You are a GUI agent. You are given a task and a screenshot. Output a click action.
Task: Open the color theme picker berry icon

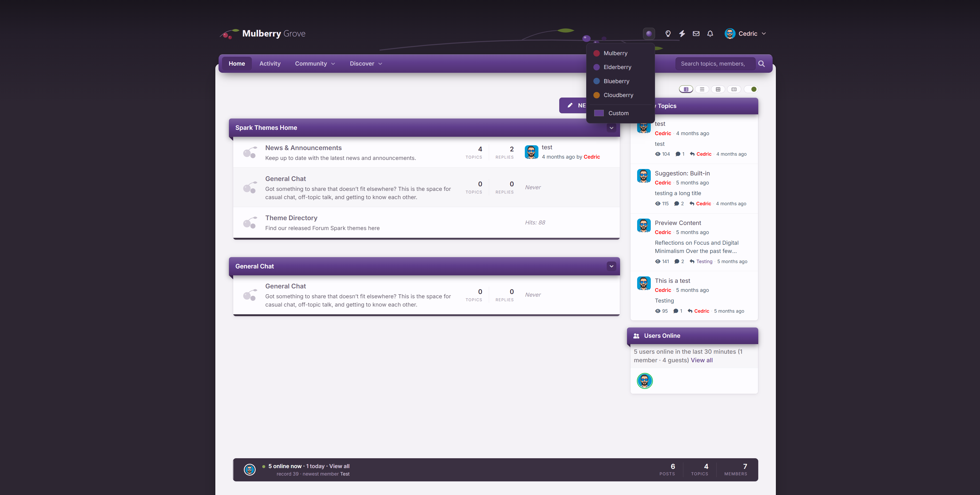[x=649, y=34]
